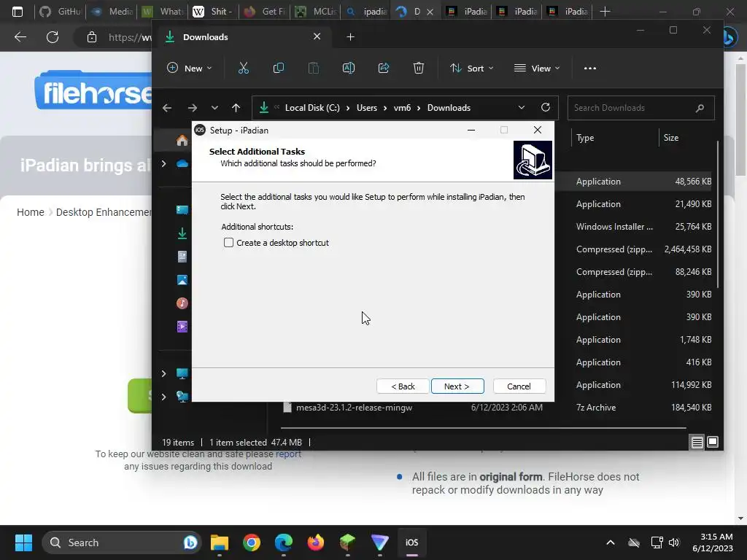
Task: Click the volume speaker tray icon
Action: pyautogui.click(x=673, y=542)
